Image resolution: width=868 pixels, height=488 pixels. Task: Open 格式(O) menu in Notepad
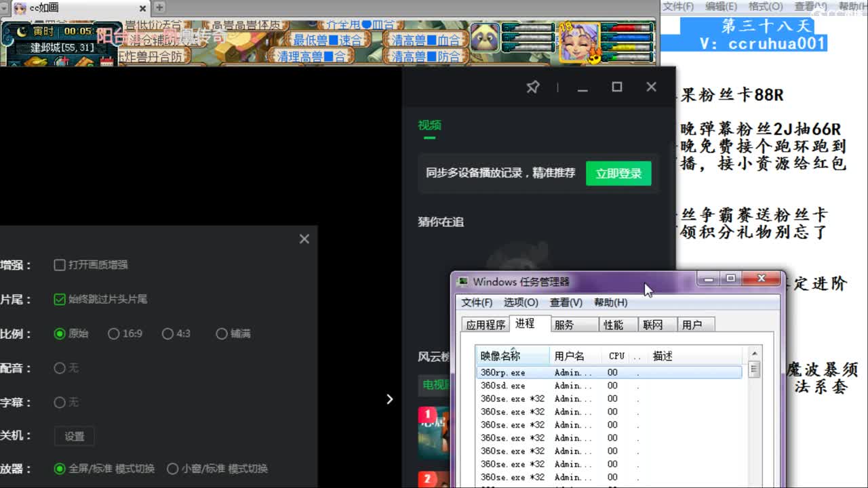(766, 6)
